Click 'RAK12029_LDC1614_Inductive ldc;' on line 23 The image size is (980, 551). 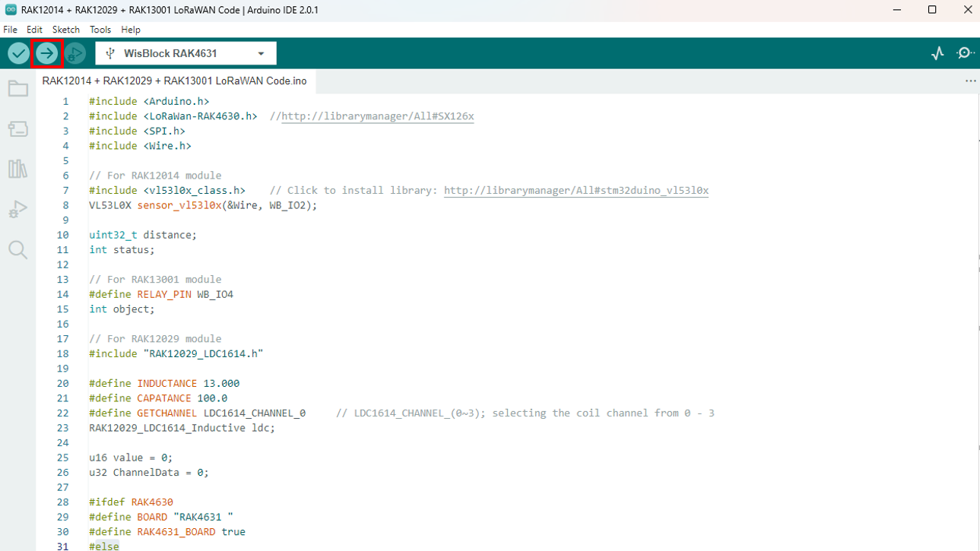(182, 428)
